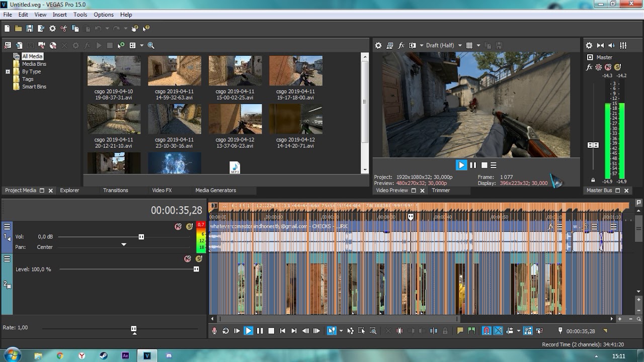
Task: Open Project Properties gear in main toolbar
Action: point(52,29)
